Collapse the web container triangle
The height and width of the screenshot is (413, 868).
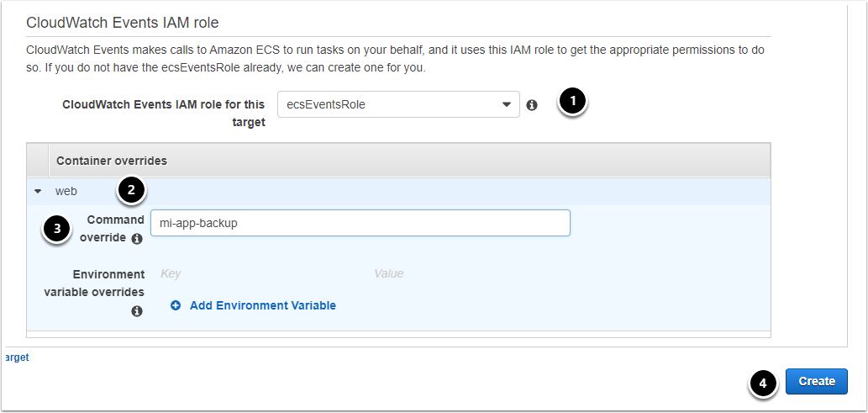tap(38, 192)
